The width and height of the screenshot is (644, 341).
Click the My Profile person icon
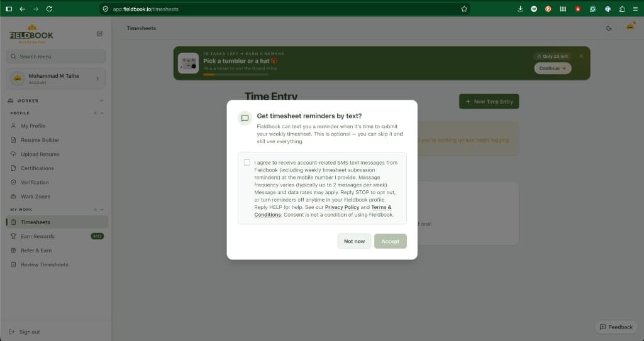click(x=13, y=126)
